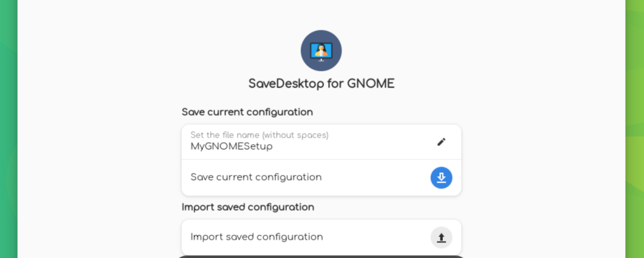Click blank window area left of the cards
The width and height of the screenshot is (644, 258).
click(x=97, y=170)
